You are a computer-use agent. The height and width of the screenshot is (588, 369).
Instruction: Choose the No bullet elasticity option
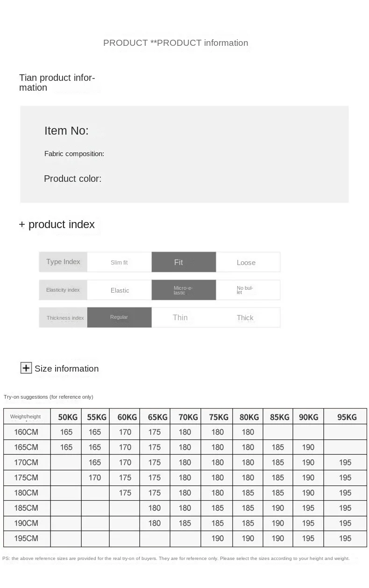[x=248, y=290]
